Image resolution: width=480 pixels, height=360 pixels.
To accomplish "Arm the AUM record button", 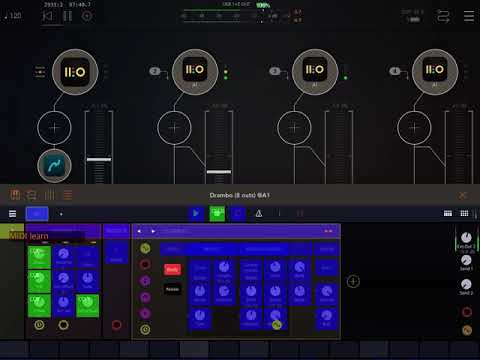I will (x=87, y=16).
